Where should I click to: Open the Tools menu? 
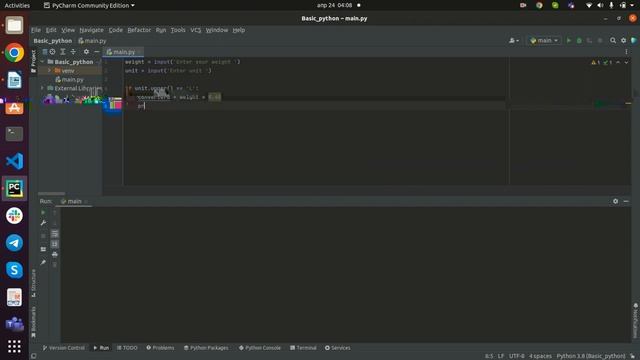[x=178, y=30]
